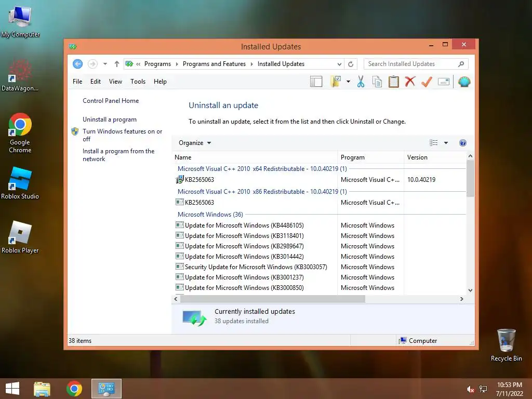Go up one level with Up arrow

117,64
